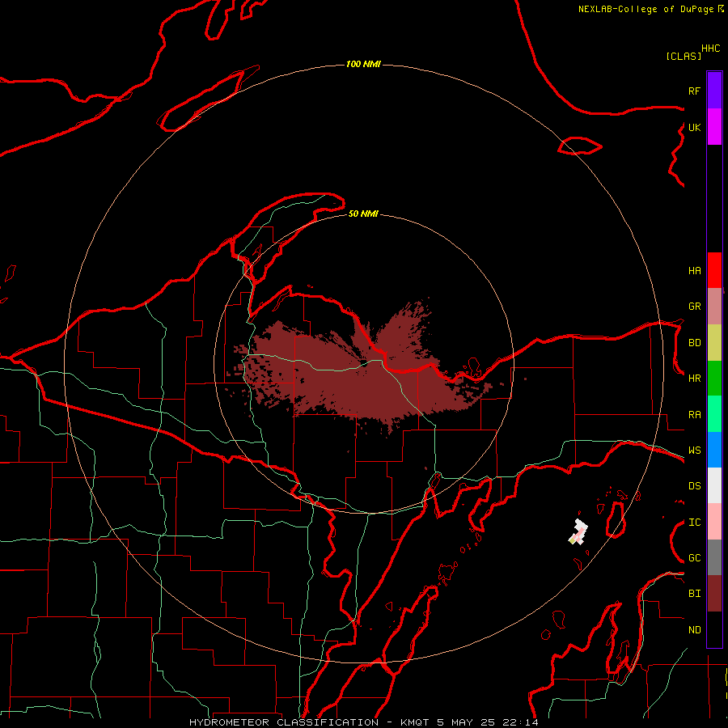728x728 pixels.
Task: Click the ND black legend swatch
Action: (714, 629)
